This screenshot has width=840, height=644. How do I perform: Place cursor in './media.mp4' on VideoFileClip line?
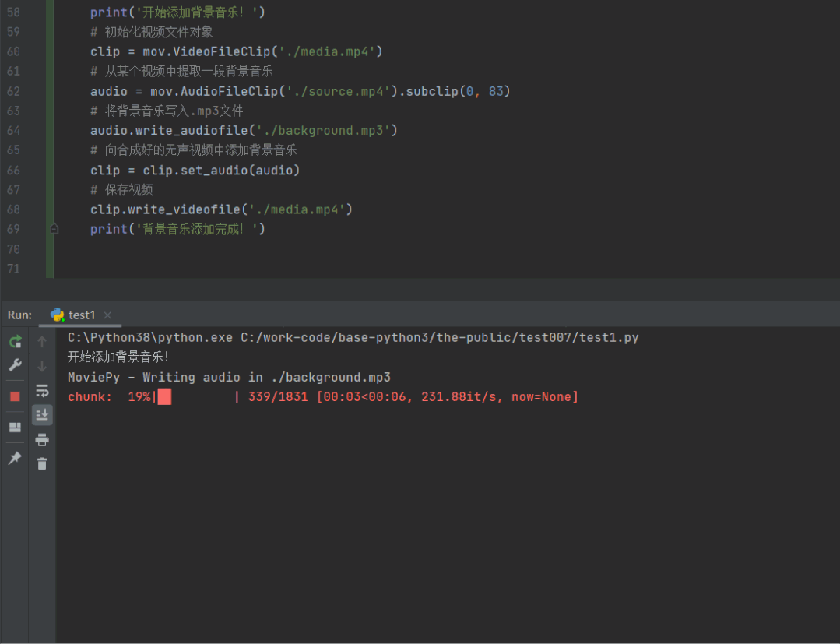327,51
